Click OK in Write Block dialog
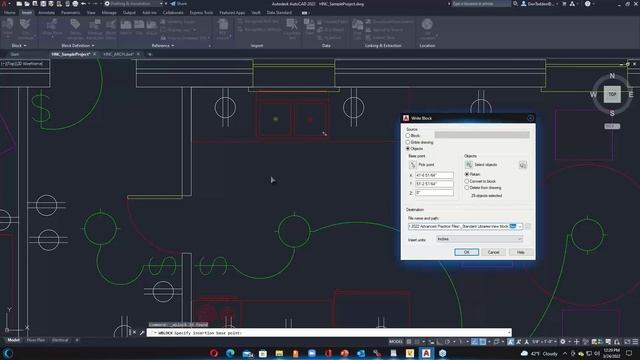The width and height of the screenshot is (640, 360). (467, 252)
